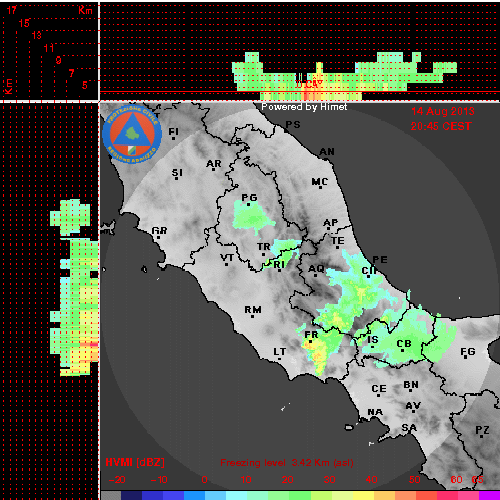Screen dimensions: 500x500
Task: Select the RI city label
Action: (x=279, y=265)
